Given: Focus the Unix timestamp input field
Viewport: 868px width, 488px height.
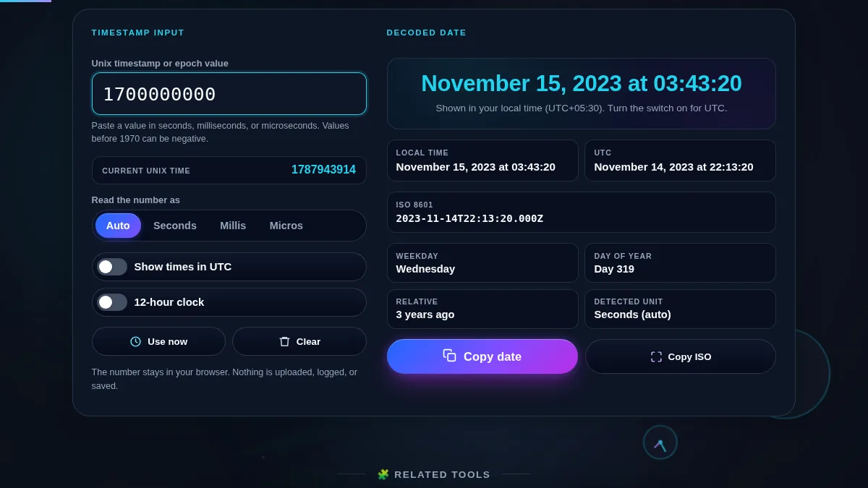Looking at the screenshot, I should pos(229,94).
